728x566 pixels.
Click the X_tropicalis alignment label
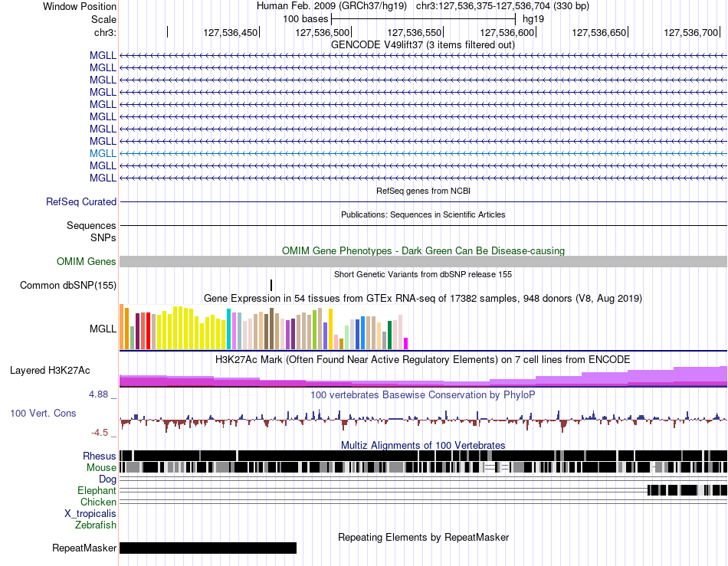pyautogui.click(x=90, y=514)
